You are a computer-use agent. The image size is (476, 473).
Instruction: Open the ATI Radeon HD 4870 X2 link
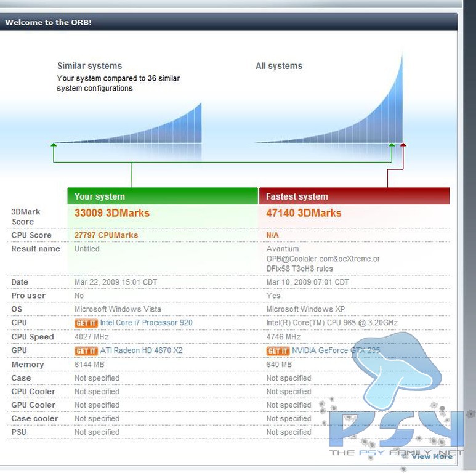pos(142,350)
